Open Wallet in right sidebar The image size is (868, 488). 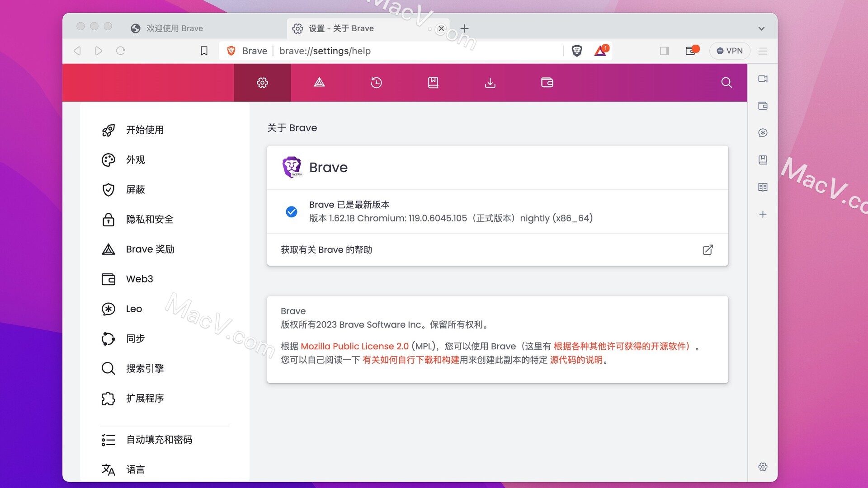pos(763,106)
